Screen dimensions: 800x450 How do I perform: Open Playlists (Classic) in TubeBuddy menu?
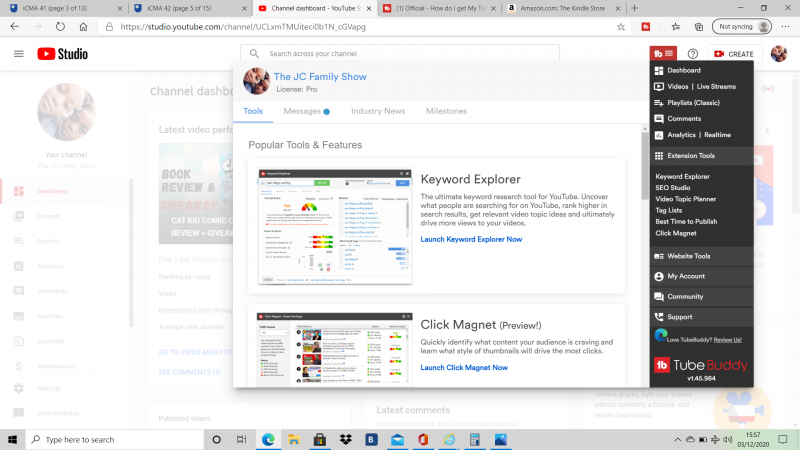(693, 103)
